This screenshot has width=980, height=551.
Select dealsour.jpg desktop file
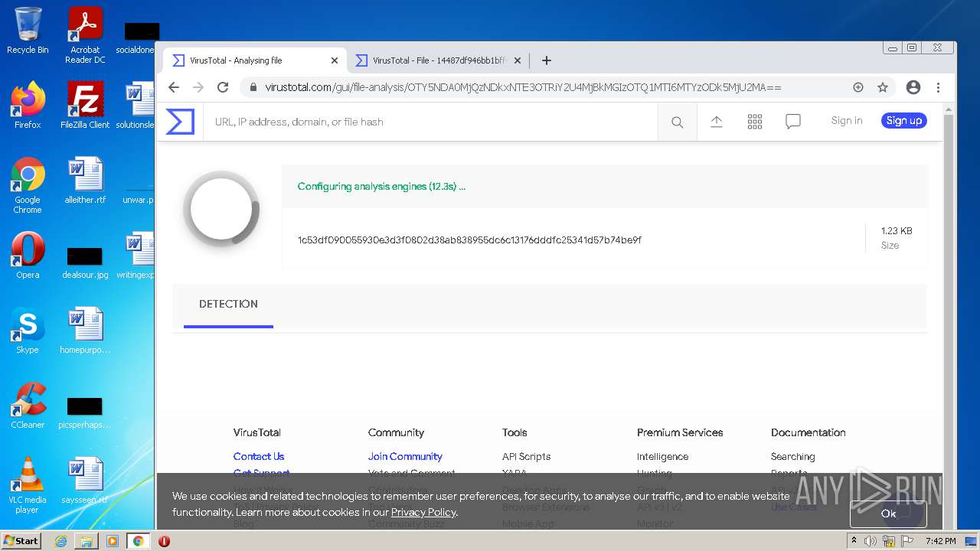click(x=85, y=262)
